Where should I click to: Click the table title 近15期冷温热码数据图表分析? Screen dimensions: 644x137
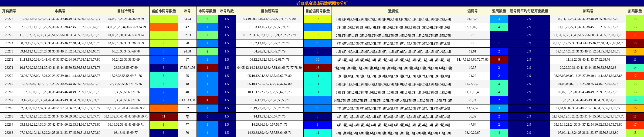tap(322, 3)
